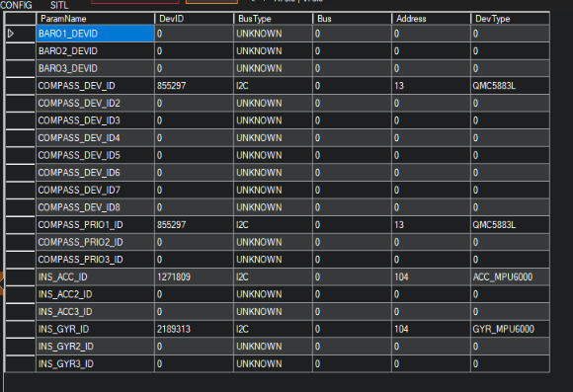
Task: Select the BARO2_DEVID cell
Action: pos(95,50)
